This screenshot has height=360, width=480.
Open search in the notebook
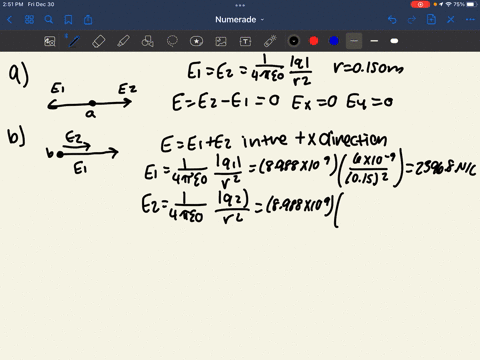(49, 20)
